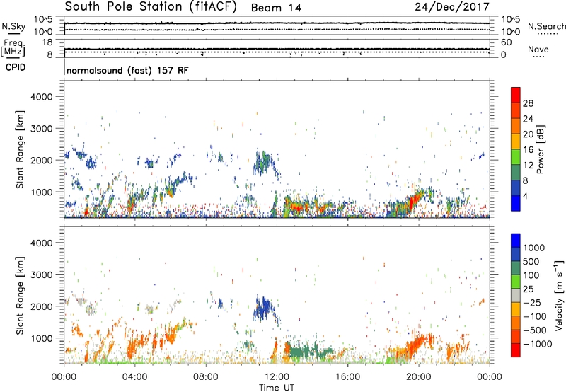Click the power colorbar "24" tick label

coord(528,119)
